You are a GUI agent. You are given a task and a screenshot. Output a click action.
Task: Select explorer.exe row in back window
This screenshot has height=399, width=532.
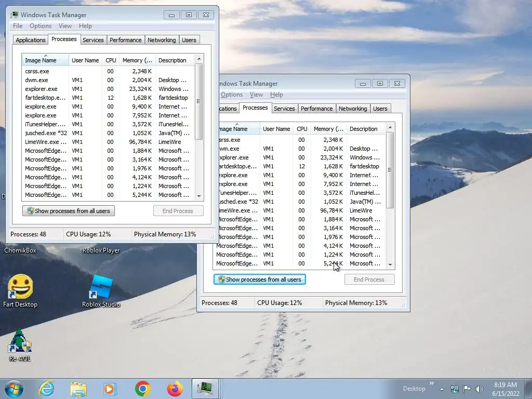tap(108, 89)
